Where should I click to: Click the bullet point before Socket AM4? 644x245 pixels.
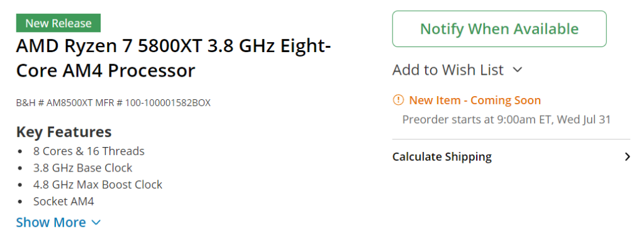[x=21, y=202]
